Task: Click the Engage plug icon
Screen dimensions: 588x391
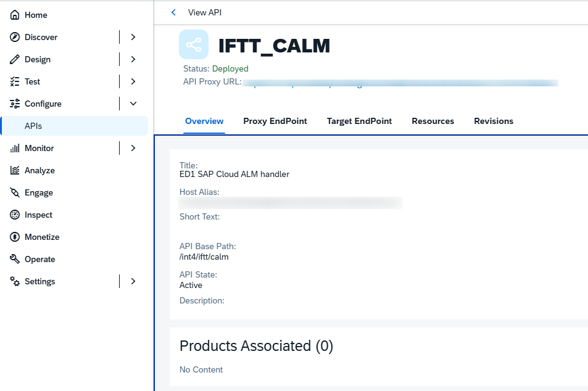Action: point(15,192)
